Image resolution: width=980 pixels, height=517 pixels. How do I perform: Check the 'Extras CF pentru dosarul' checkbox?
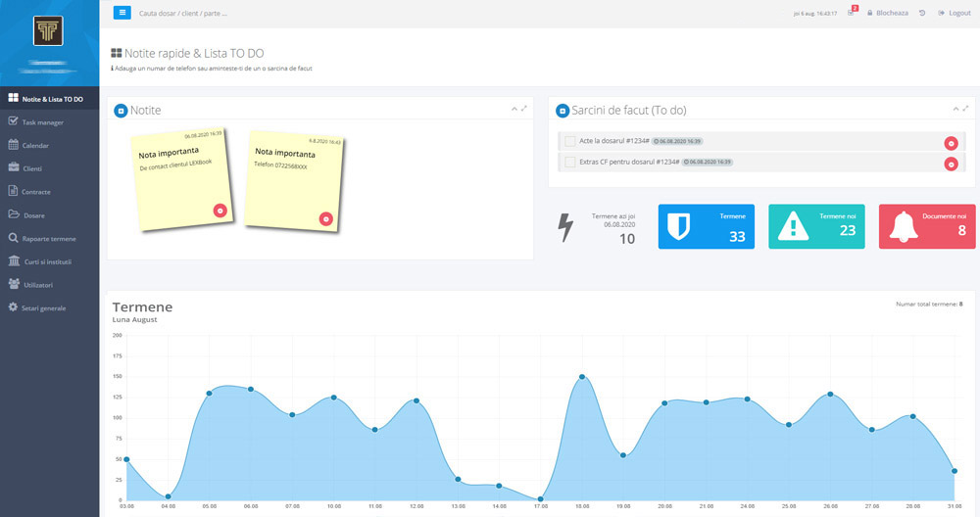coord(570,162)
